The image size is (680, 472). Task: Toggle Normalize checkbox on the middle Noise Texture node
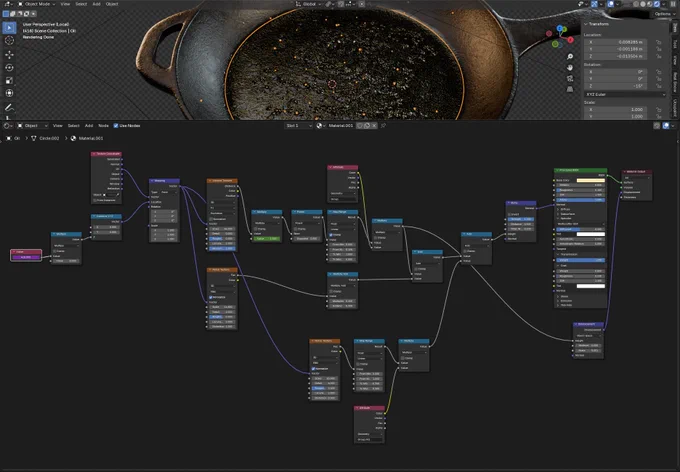tap(211, 297)
